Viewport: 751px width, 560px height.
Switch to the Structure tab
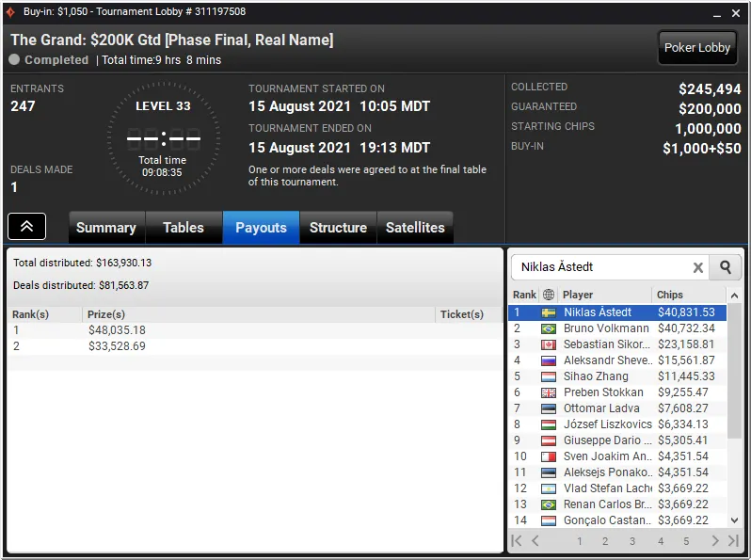[338, 228]
